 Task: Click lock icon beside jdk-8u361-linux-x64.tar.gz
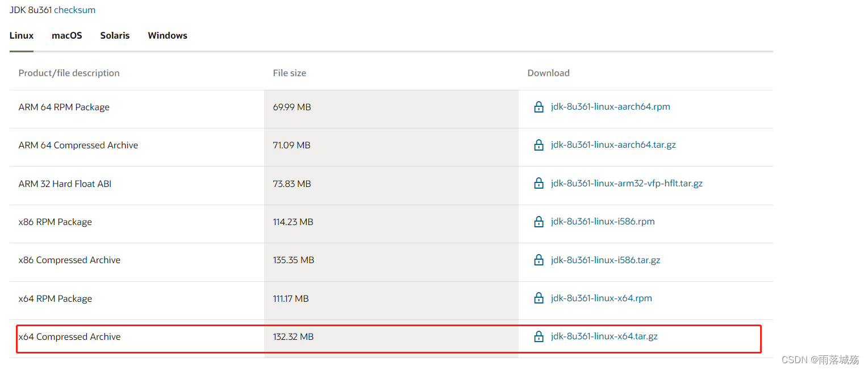click(539, 336)
